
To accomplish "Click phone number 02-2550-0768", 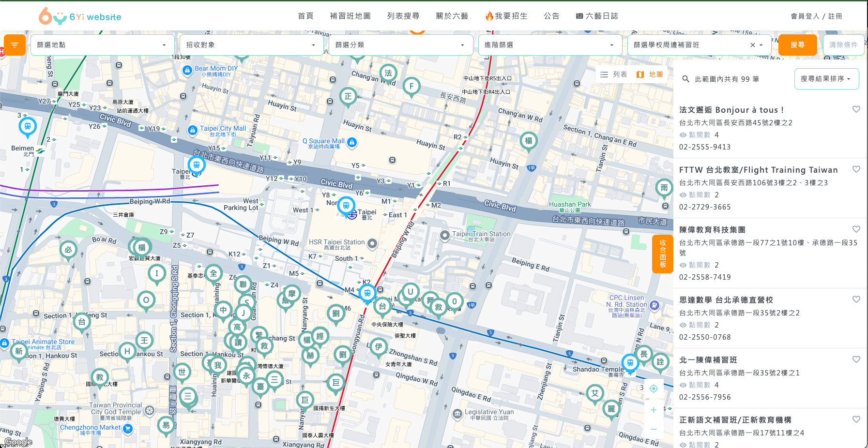I will 705,337.
